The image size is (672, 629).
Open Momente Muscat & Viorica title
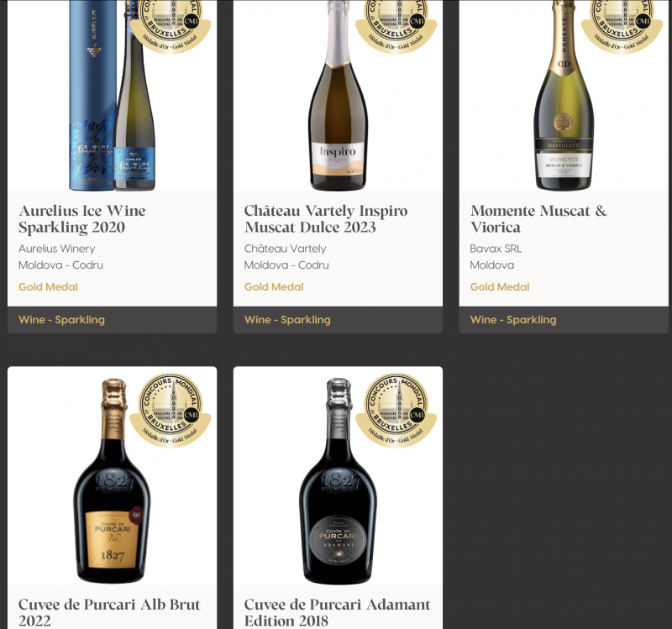click(538, 219)
